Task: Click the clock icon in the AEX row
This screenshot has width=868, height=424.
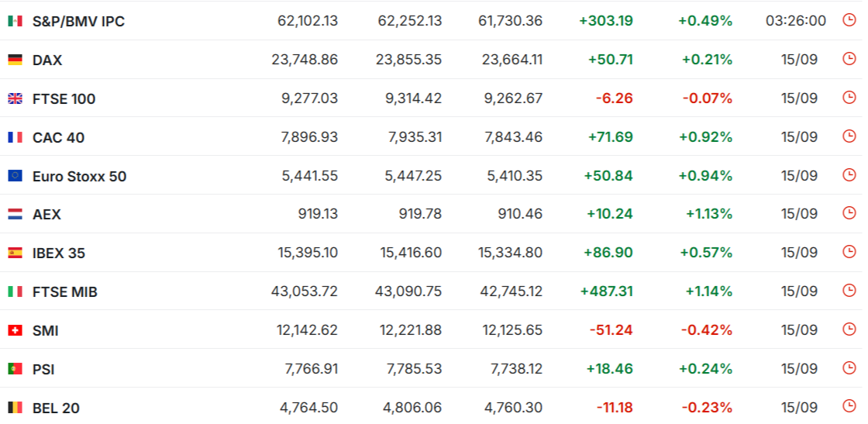Action: [x=849, y=213]
